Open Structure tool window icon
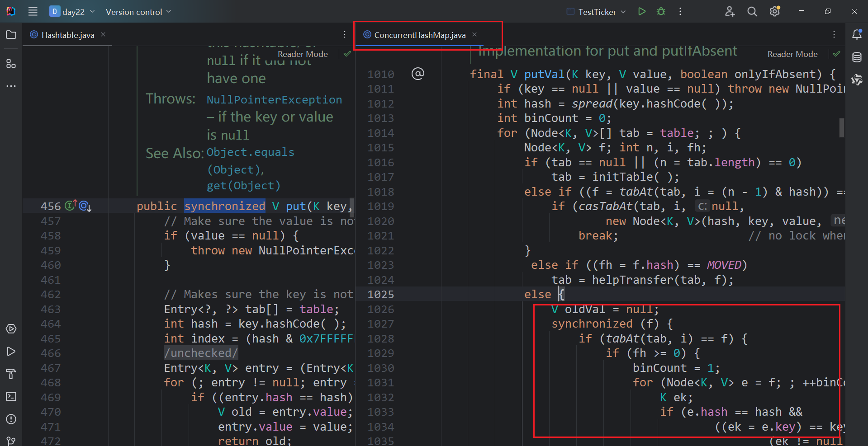This screenshot has width=868, height=446. click(x=11, y=64)
